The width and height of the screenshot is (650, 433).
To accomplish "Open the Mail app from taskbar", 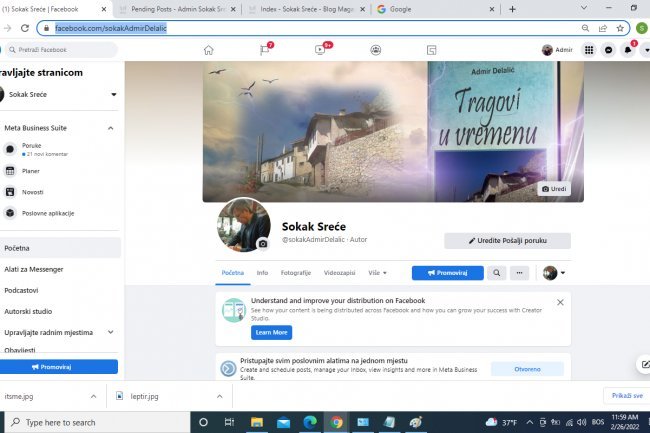I will (x=284, y=422).
